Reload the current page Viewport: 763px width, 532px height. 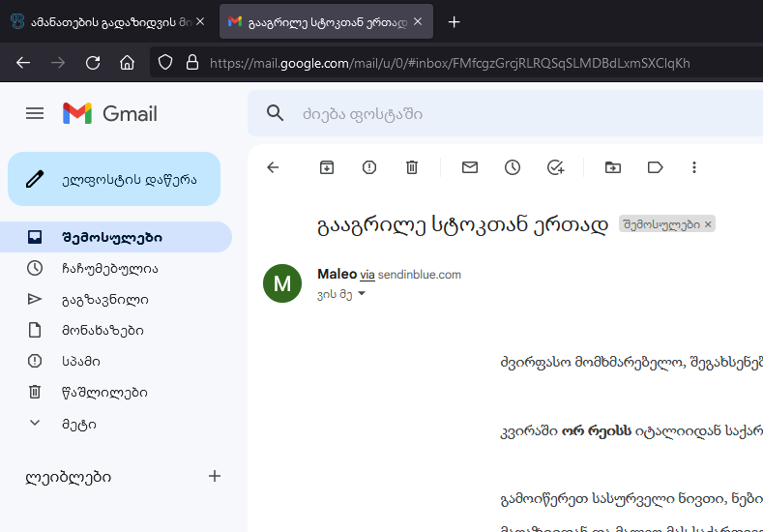[x=93, y=62]
